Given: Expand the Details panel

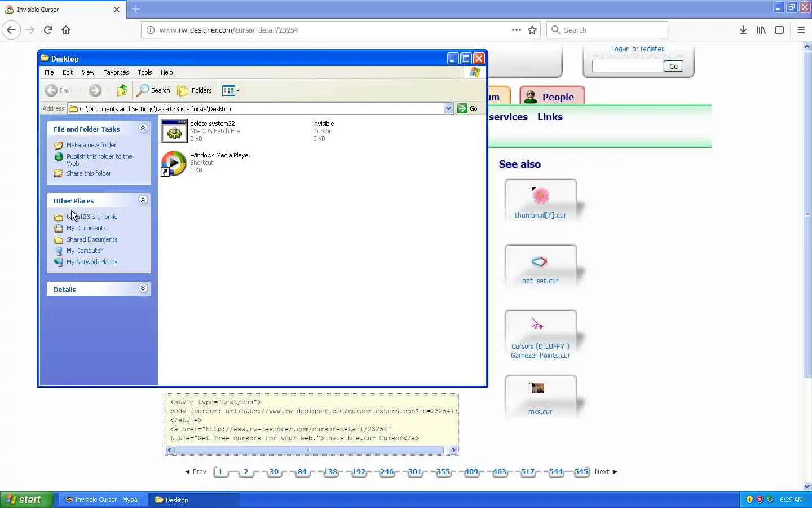Looking at the screenshot, I should coord(143,288).
